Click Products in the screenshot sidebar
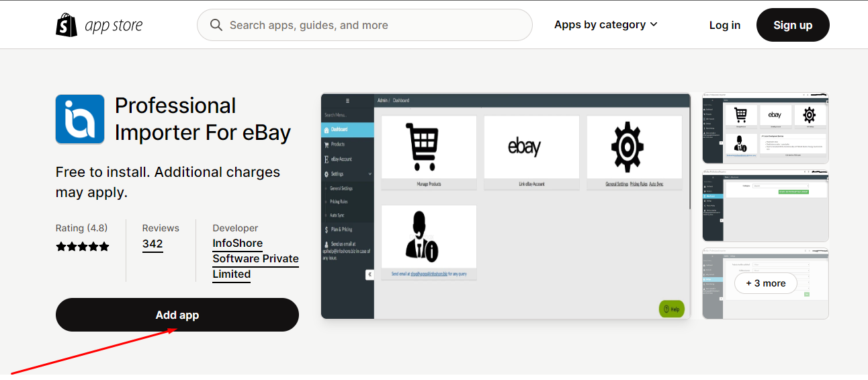The width and height of the screenshot is (868, 380). (x=347, y=144)
